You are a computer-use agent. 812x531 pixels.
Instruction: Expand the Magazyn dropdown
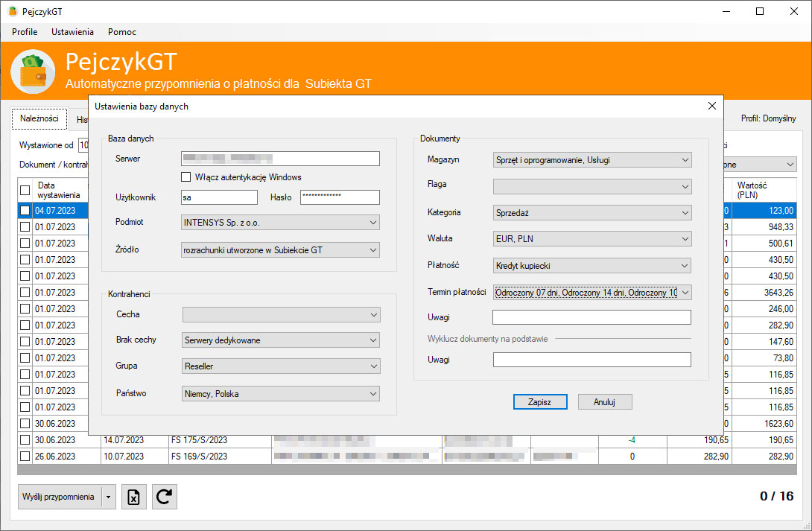click(x=592, y=160)
